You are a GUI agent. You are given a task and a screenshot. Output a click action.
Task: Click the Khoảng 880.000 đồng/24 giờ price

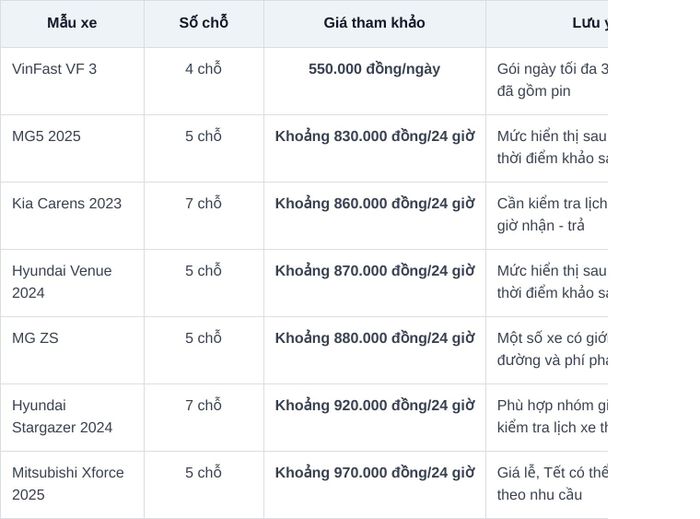[374, 338]
